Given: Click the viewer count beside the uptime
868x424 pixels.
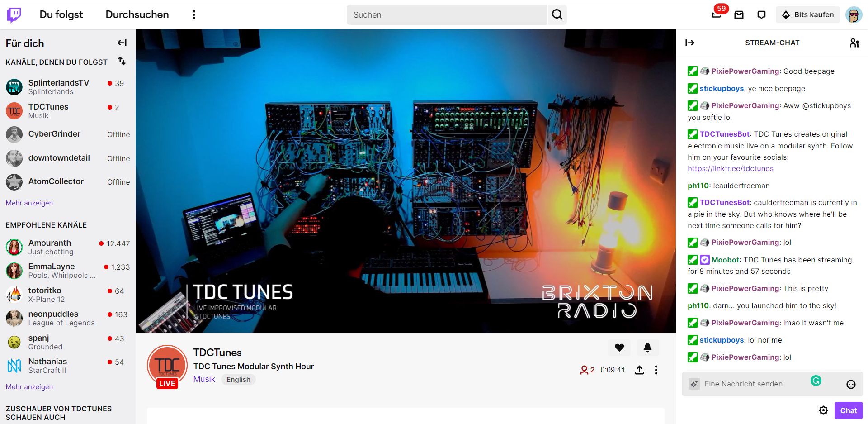Looking at the screenshot, I should pos(587,370).
